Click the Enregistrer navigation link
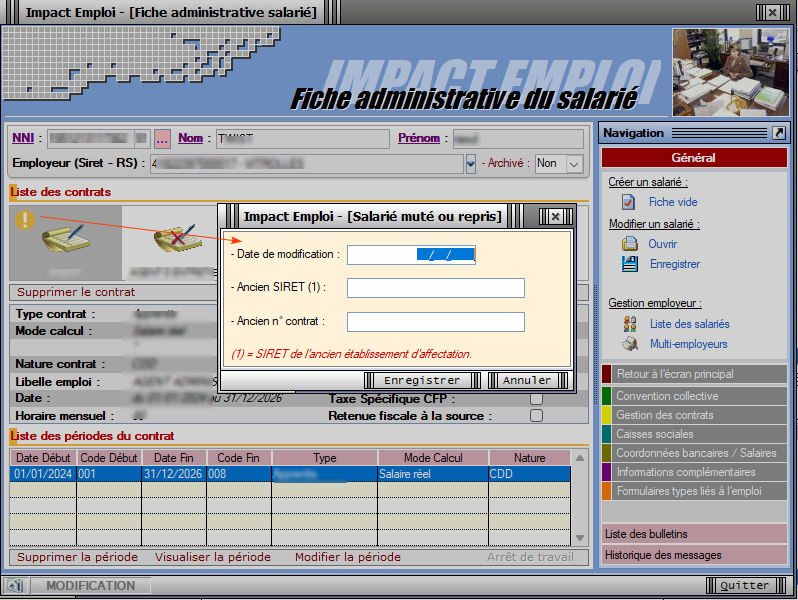Screen dimensions: 798x600 point(675,264)
